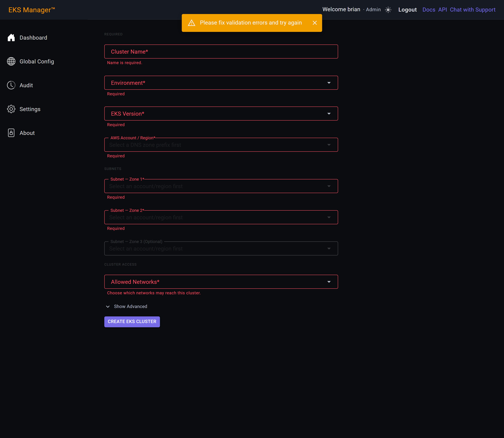Open the Subnet Zone 3 (Optional) dropdown
The height and width of the screenshot is (438, 504).
(221, 248)
